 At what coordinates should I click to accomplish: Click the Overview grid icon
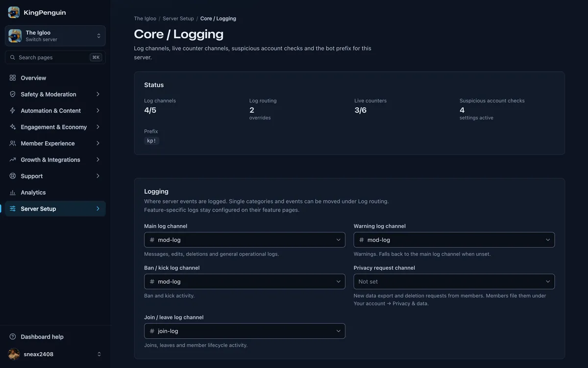coord(13,78)
